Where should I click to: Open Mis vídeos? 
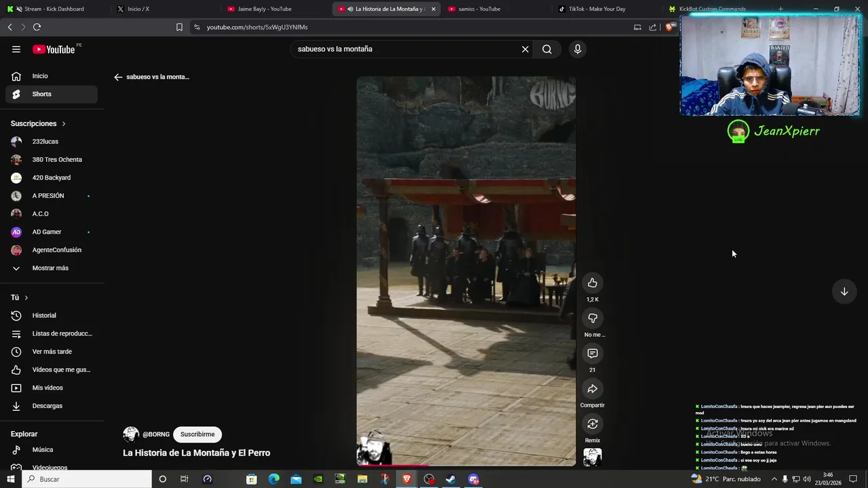pos(52,388)
